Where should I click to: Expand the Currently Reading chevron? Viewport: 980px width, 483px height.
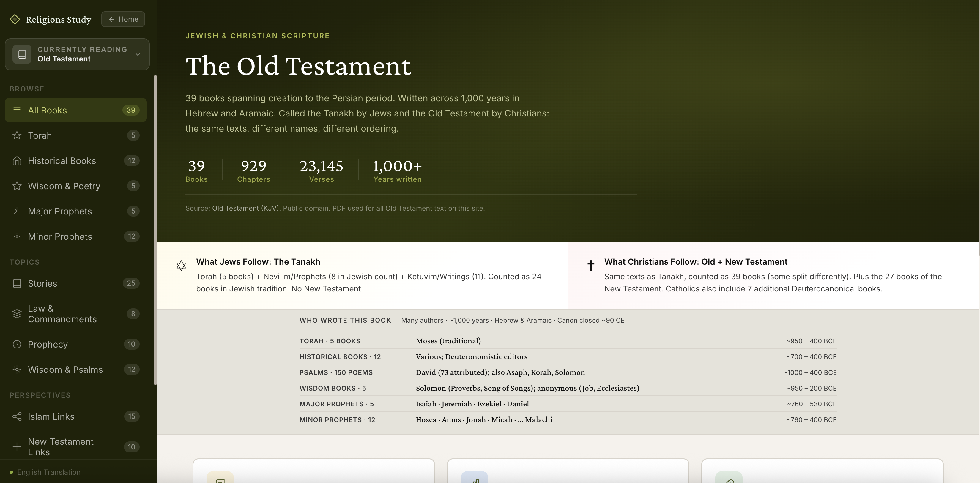138,54
